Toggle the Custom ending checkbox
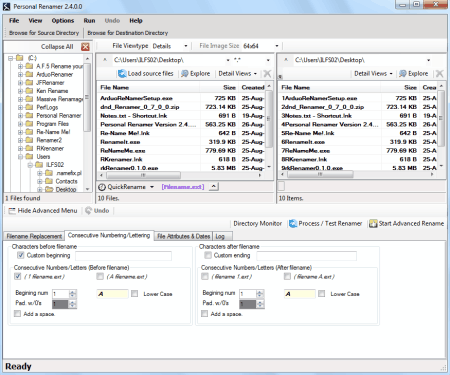450x375 pixels. [x=208, y=255]
